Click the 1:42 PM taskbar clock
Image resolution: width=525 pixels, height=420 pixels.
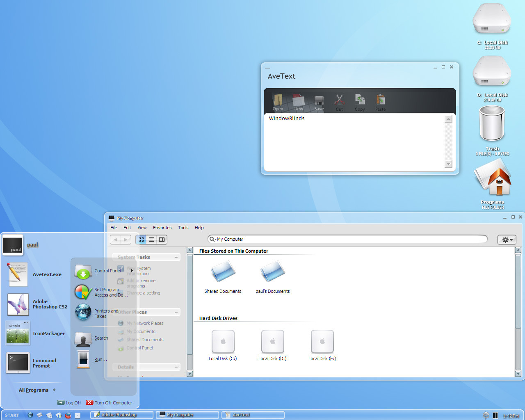[x=511, y=416]
